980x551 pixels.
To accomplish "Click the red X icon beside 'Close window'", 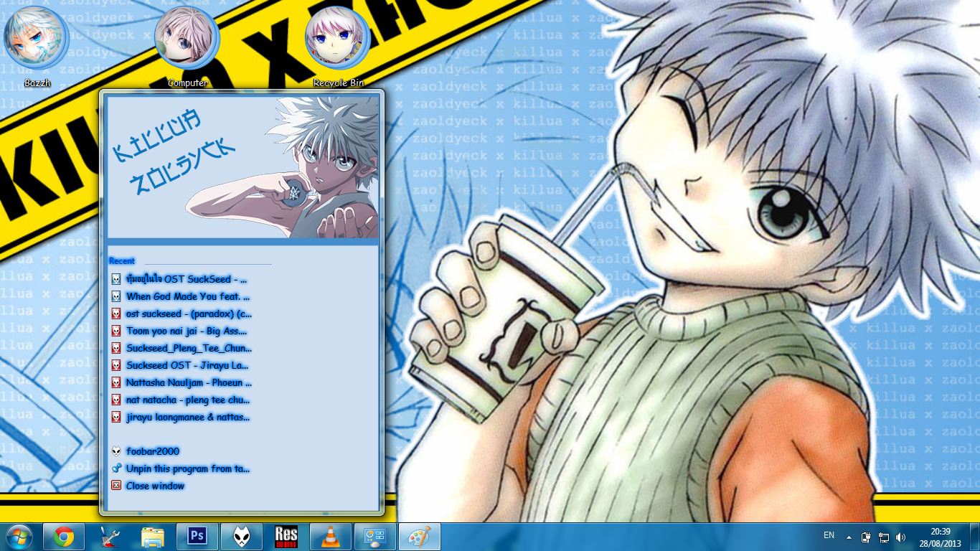I will coord(116,486).
